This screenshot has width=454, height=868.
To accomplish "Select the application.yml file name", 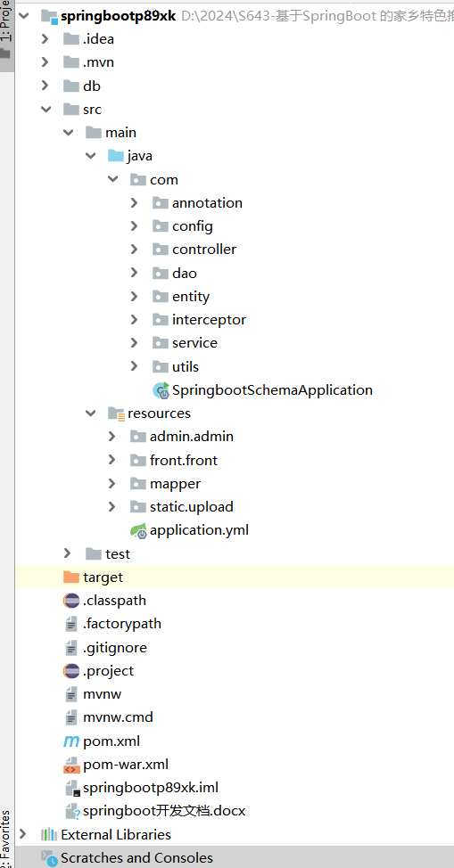I will [199, 530].
